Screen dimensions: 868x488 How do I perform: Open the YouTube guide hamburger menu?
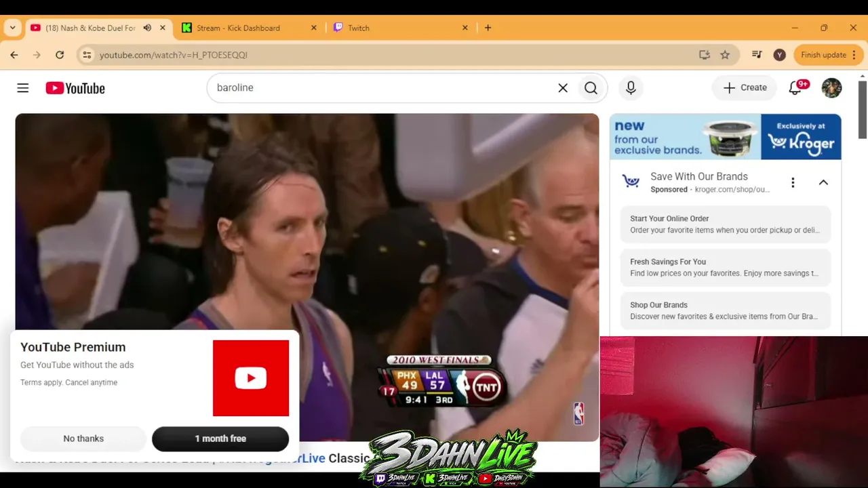pos(23,88)
